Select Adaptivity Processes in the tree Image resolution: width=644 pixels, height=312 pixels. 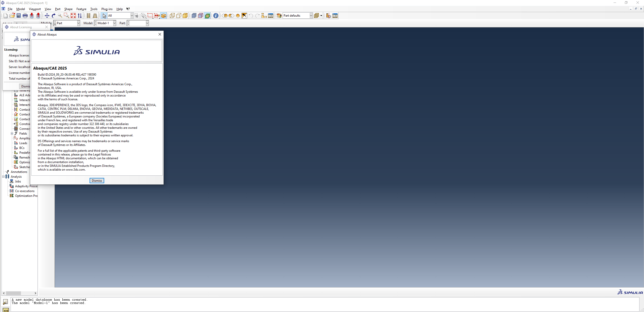(x=26, y=186)
